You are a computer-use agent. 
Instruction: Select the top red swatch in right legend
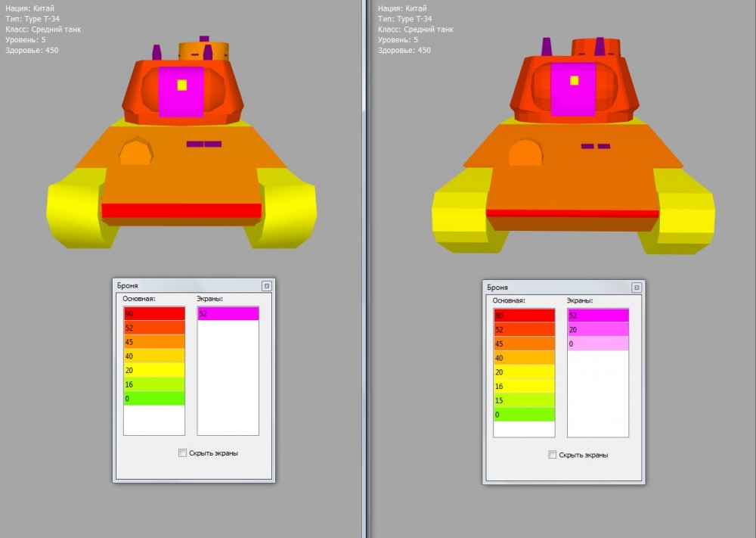(524, 315)
